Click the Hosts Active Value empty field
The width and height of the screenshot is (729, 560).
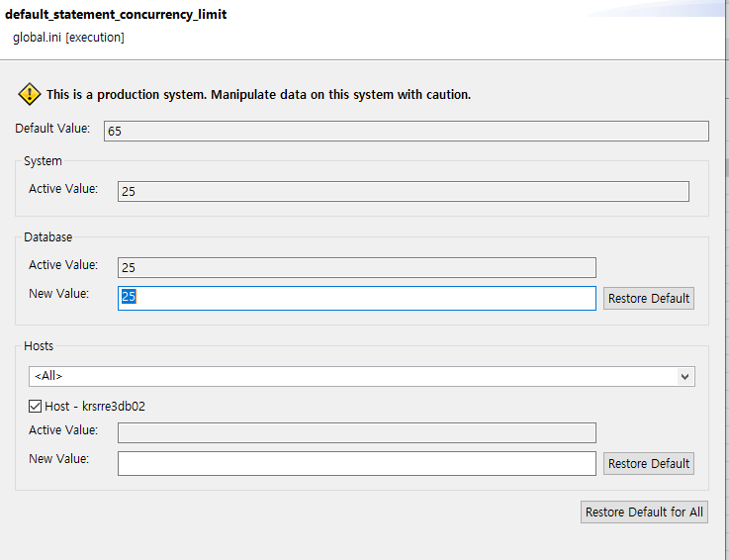(x=357, y=433)
